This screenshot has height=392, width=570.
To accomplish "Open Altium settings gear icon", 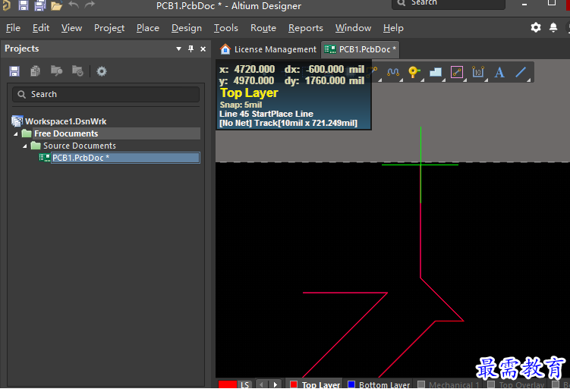I will tap(535, 27).
